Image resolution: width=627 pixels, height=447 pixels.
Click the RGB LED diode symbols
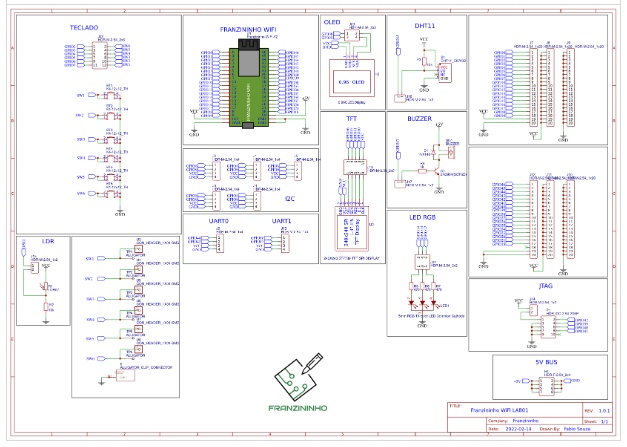(421, 302)
